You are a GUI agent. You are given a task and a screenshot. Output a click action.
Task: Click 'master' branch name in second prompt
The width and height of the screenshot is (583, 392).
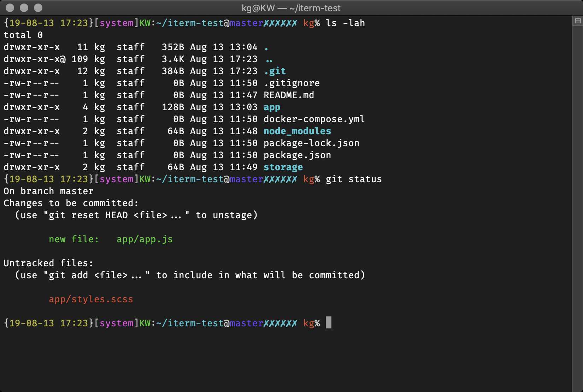click(247, 179)
